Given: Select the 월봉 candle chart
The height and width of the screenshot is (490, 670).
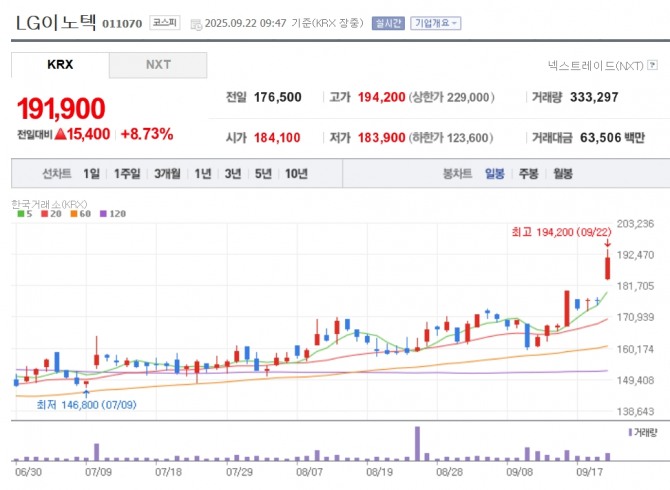Looking at the screenshot, I should [563, 174].
